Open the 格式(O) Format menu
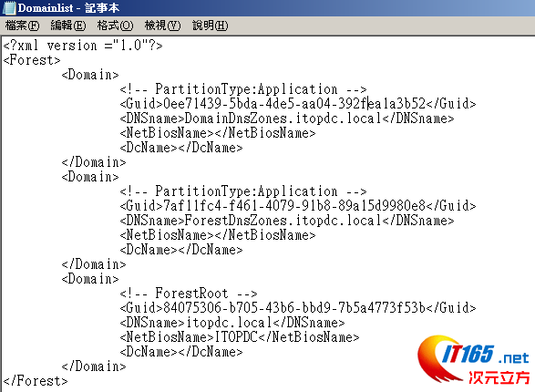 point(115,26)
